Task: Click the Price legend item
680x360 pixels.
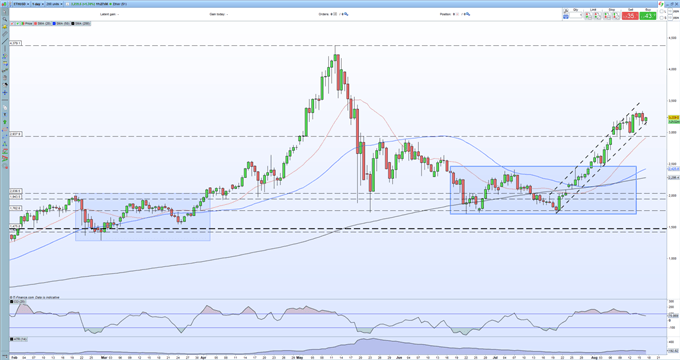Action: coord(27,23)
